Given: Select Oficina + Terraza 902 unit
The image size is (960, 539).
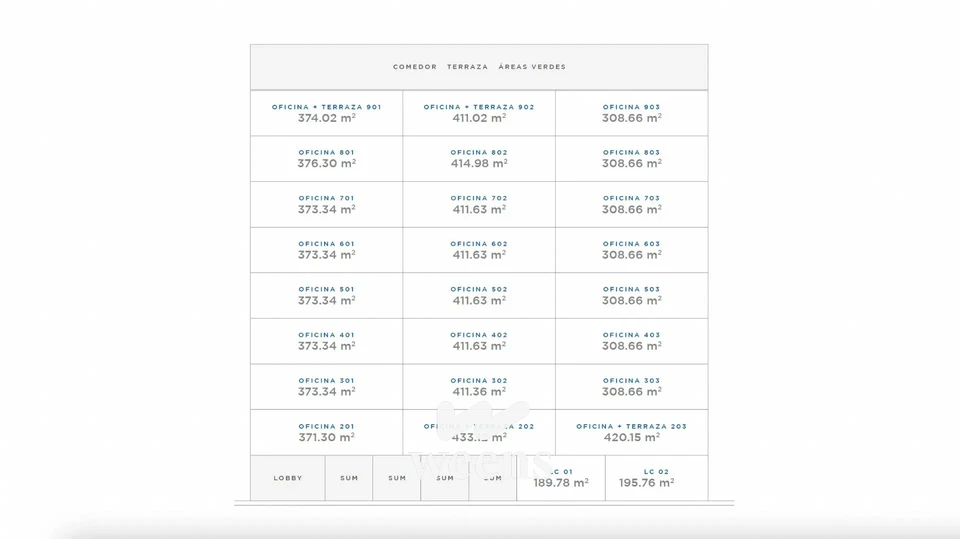Looking at the screenshot, I should pos(479,113).
